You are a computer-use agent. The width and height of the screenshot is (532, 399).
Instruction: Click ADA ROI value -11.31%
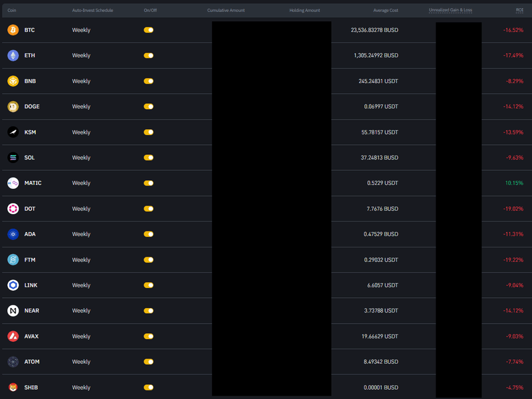[x=513, y=234]
